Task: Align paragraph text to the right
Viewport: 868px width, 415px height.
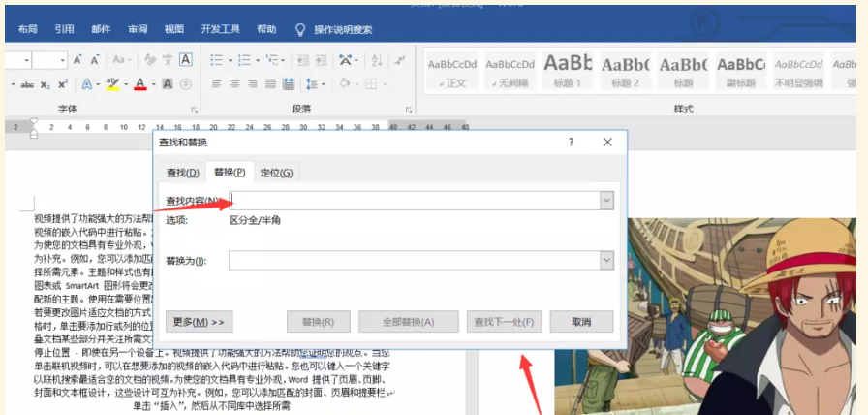Action: [253, 84]
